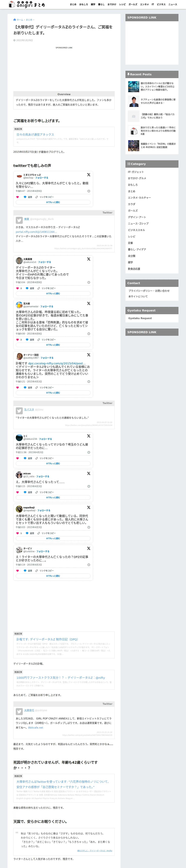Viewport: 186px width, 868px height.
Task: Open the おもしろ navigation menu item
Action: coord(83,4)
